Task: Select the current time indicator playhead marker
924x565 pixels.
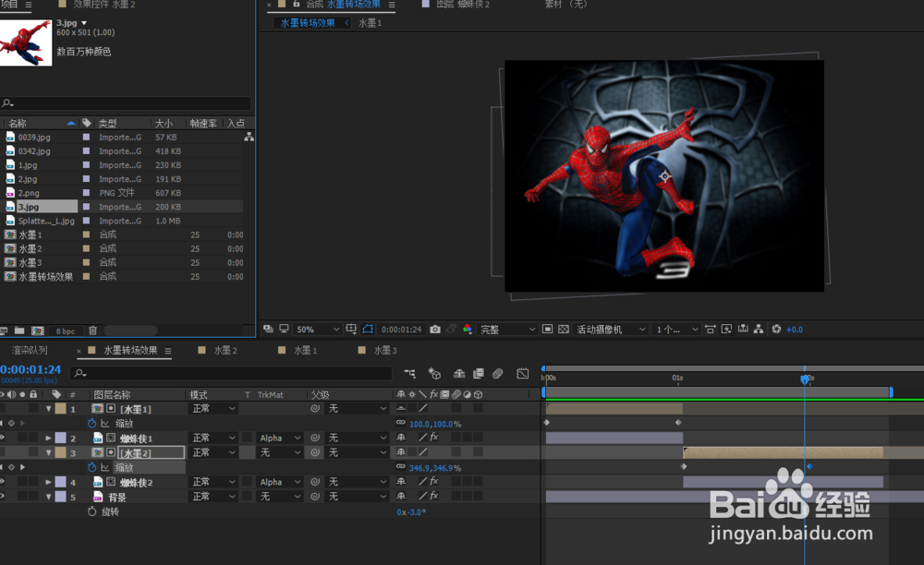Action: pos(805,379)
